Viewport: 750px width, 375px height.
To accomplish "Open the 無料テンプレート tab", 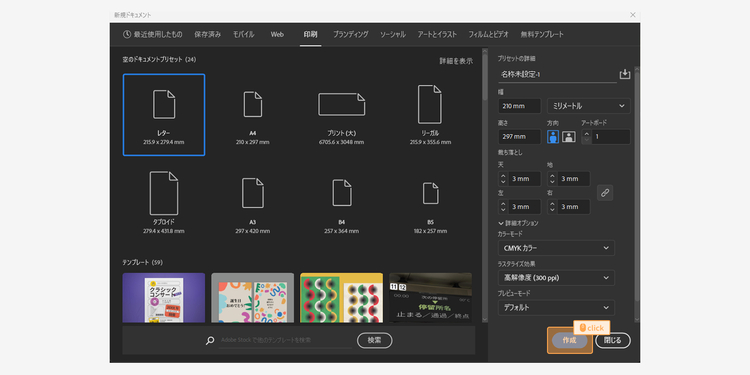I will (542, 34).
